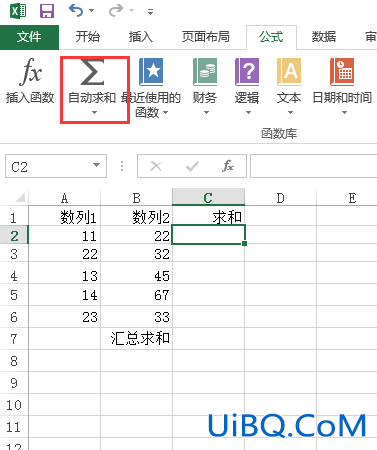Click the 插入函数 fx icon
Screen dimensions: 377x450
coord(30,71)
